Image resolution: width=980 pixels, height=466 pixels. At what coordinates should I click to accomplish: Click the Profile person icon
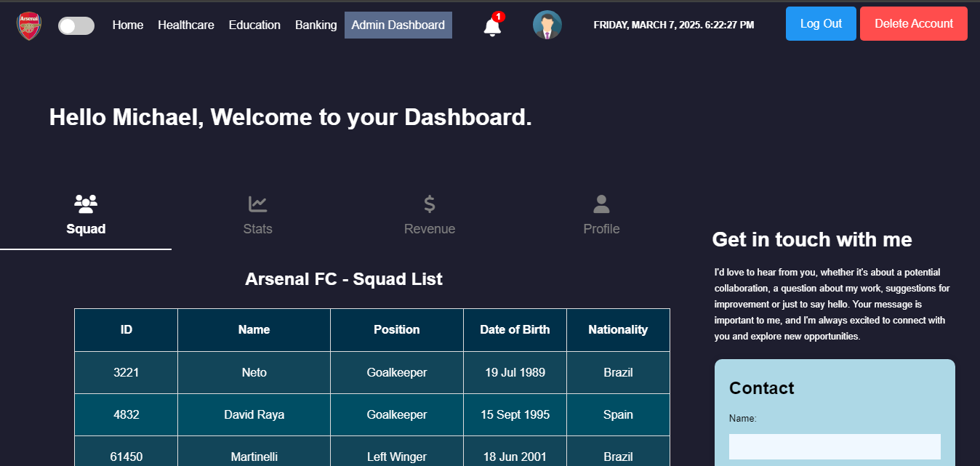pyautogui.click(x=601, y=203)
